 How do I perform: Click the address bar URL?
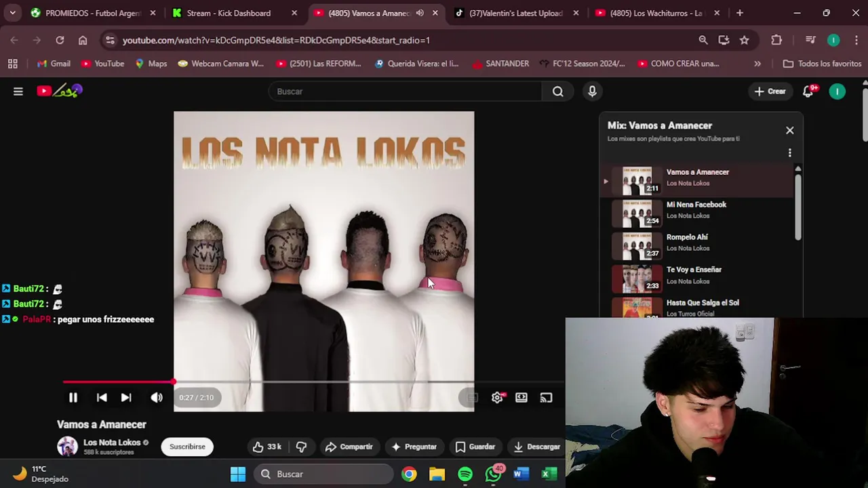click(276, 40)
